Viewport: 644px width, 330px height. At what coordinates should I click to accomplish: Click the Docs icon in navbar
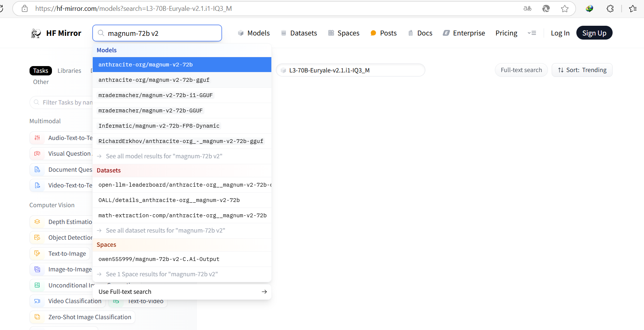click(411, 33)
